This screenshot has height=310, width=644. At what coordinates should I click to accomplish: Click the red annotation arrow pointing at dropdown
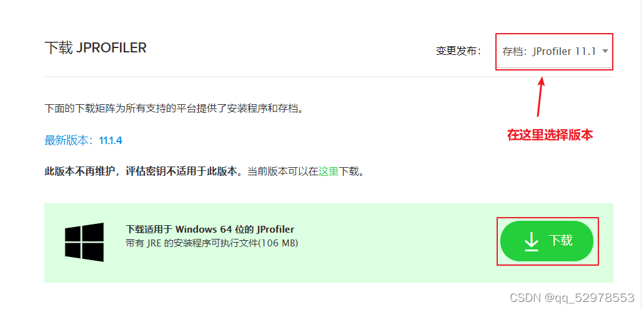pyautogui.click(x=540, y=96)
